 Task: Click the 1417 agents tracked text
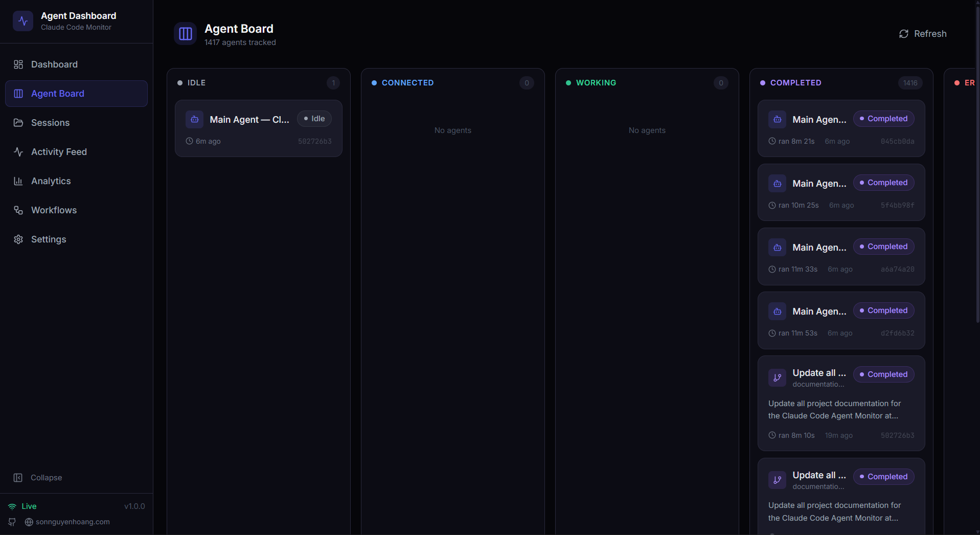[x=240, y=42]
